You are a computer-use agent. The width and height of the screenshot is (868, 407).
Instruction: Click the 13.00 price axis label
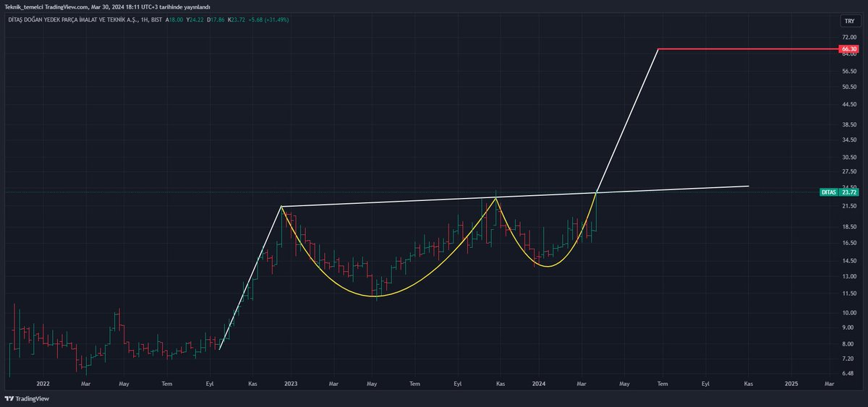pos(848,276)
